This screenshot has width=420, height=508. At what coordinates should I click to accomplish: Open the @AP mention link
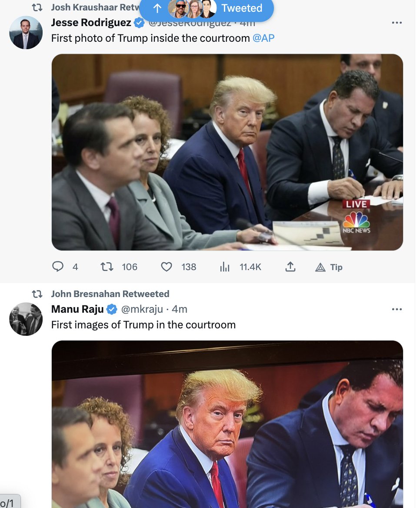click(263, 38)
